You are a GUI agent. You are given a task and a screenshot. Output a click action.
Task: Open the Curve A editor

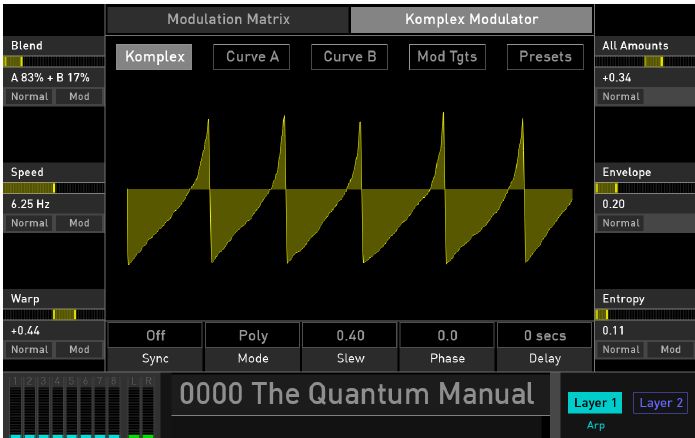pos(252,57)
